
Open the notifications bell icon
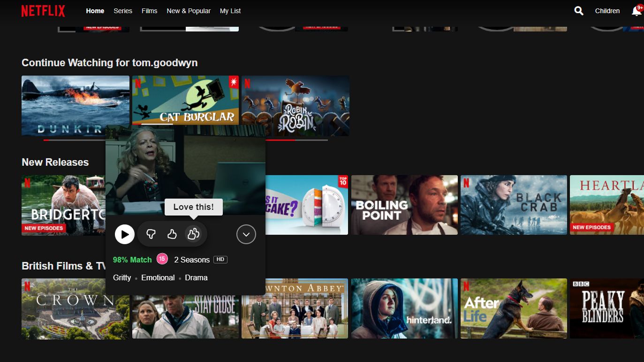pos(636,11)
